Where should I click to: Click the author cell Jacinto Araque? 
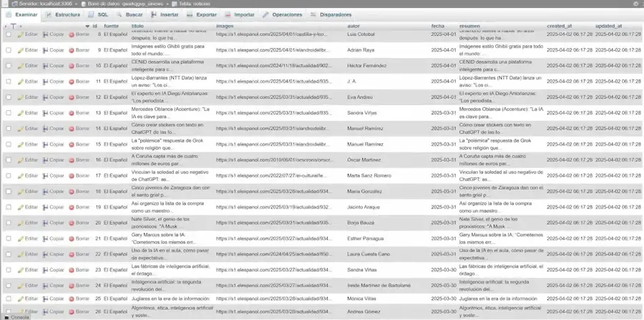pyautogui.click(x=364, y=207)
